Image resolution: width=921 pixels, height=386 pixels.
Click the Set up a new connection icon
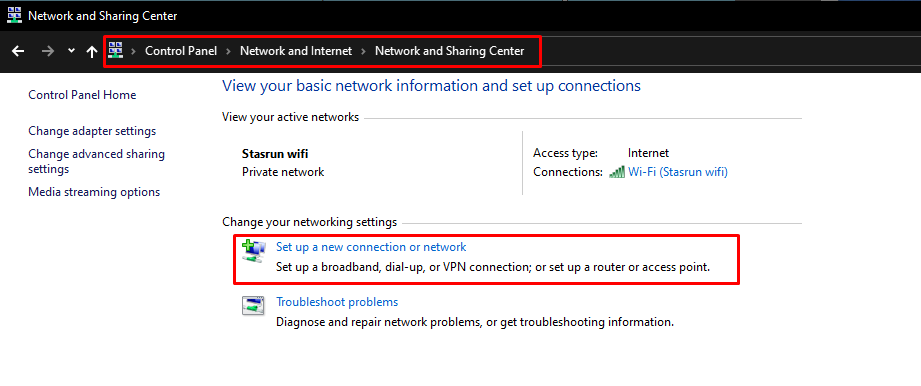click(253, 251)
